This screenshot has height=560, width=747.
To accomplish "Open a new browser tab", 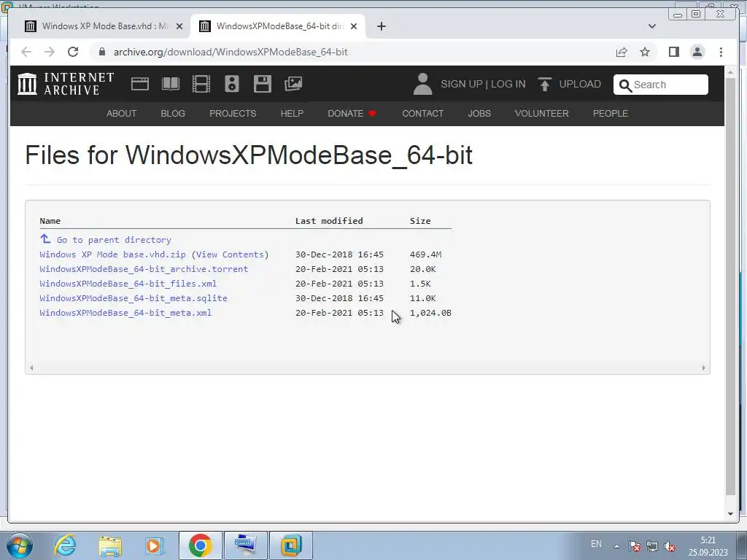I will [x=381, y=26].
